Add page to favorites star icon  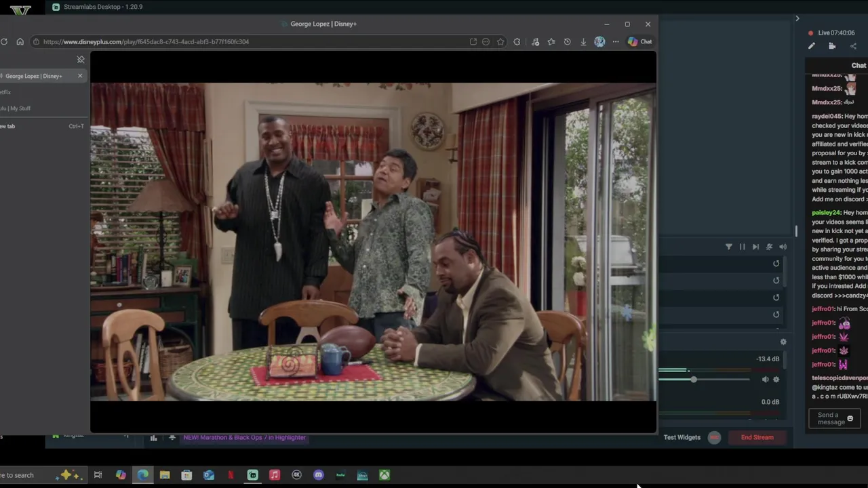500,41
